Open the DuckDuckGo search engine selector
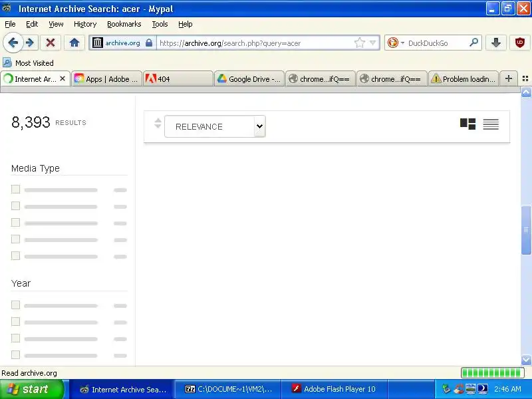The height and width of the screenshot is (399, 532). (x=396, y=43)
